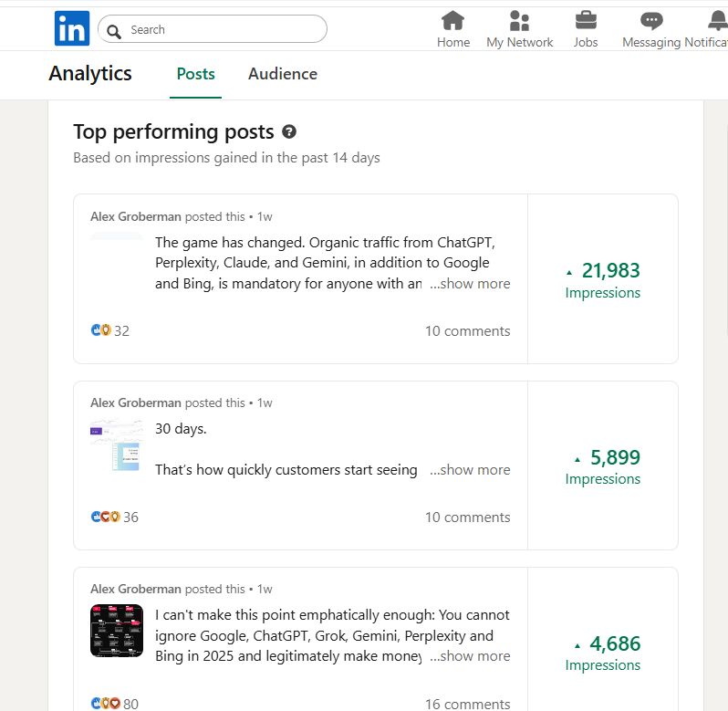The height and width of the screenshot is (711, 728).
Task: Open 10 comments on the 32-reactions post
Action: pos(467,330)
